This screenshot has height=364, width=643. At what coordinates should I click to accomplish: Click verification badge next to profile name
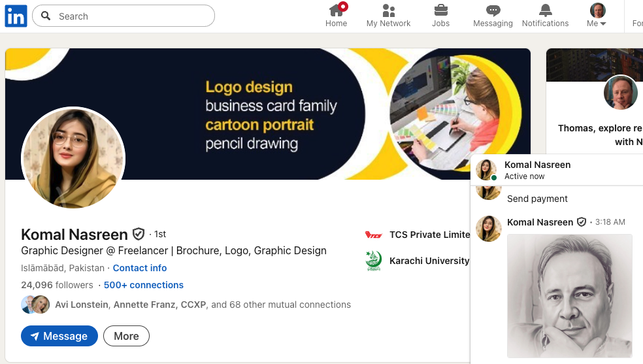139,234
